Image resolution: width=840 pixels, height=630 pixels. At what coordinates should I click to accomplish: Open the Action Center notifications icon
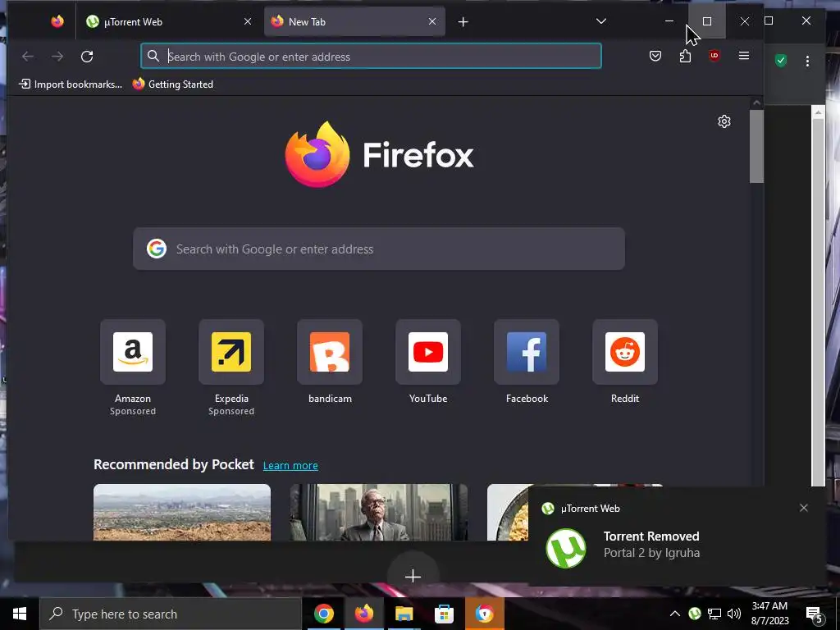tap(815, 614)
